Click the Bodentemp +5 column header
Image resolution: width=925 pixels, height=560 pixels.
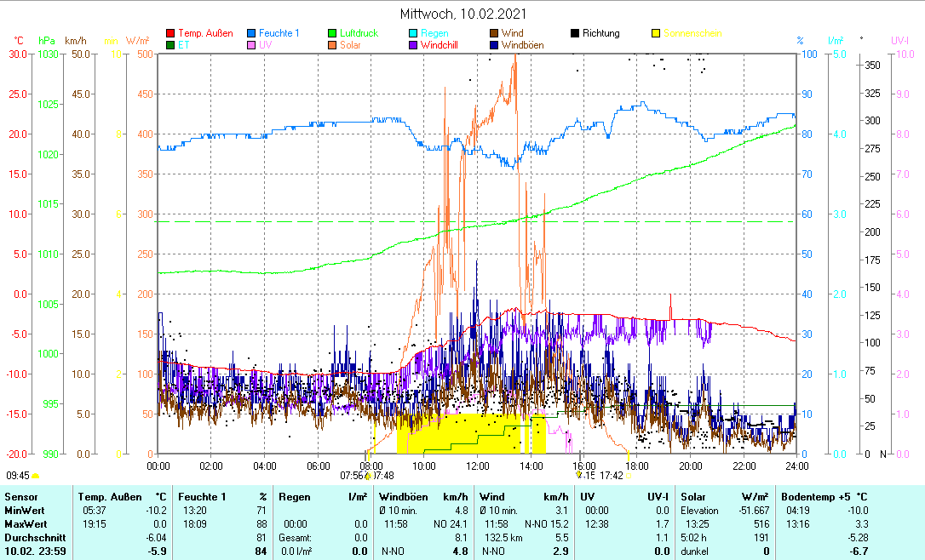pos(824,496)
